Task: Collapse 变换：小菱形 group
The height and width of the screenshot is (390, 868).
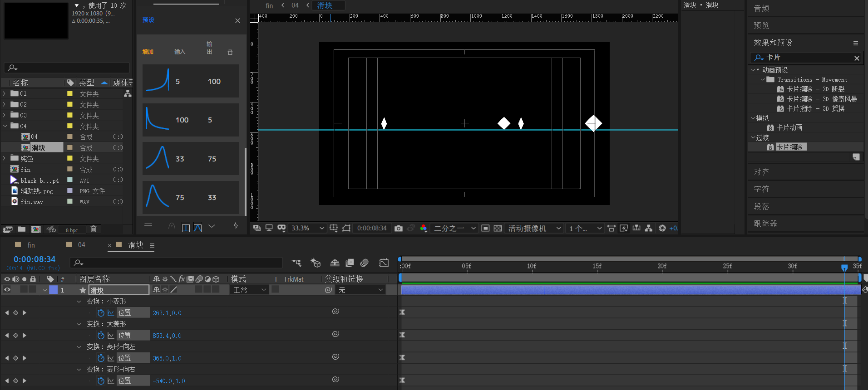Action: 79,302
